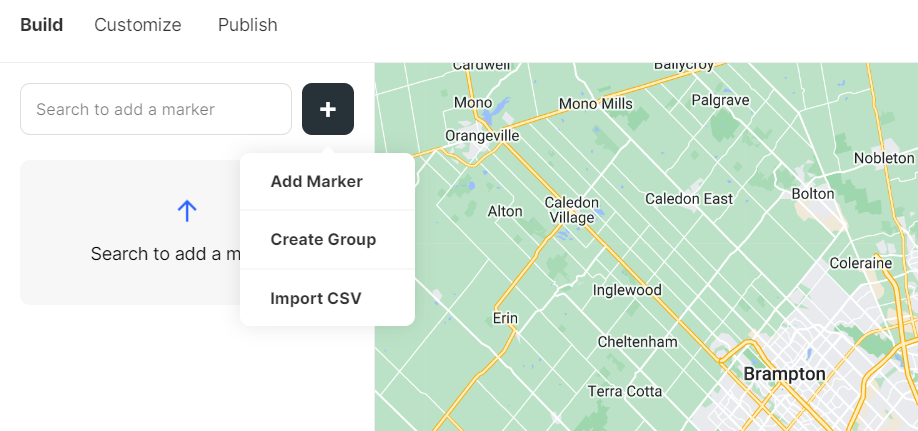Click the Brampton label on the map
The height and width of the screenshot is (431, 918).
pos(784,374)
